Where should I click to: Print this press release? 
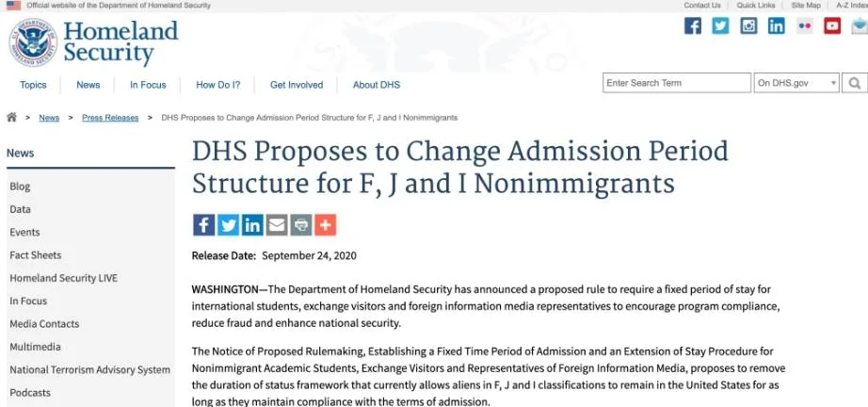coord(301,225)
